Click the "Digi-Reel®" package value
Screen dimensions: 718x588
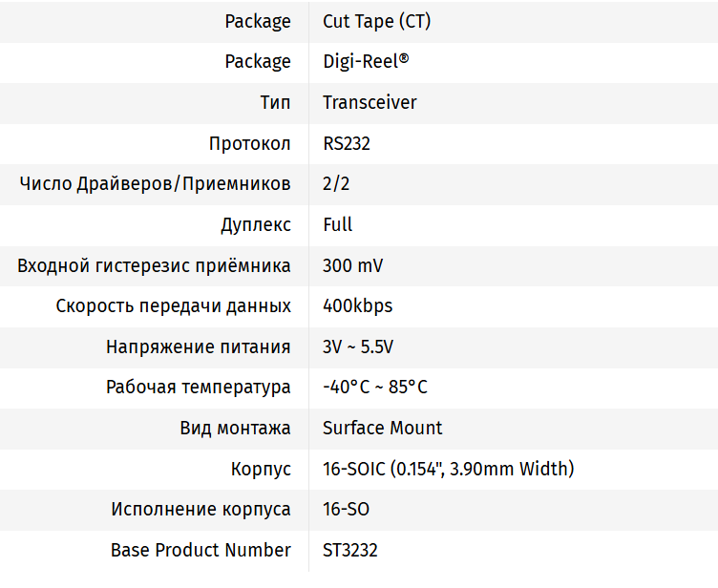(x=366, y=62)
